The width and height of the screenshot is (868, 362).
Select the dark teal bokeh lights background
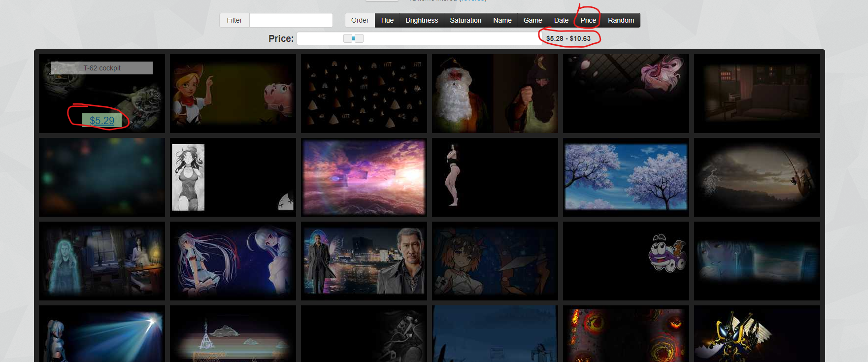[x=102, y=177]
